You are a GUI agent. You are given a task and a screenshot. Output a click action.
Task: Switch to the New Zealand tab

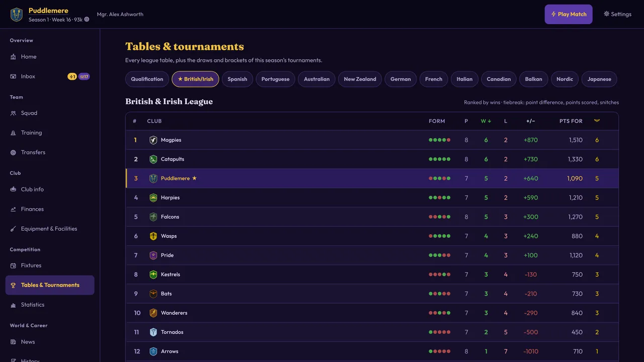pyautogui.click(x=360, y=79)
